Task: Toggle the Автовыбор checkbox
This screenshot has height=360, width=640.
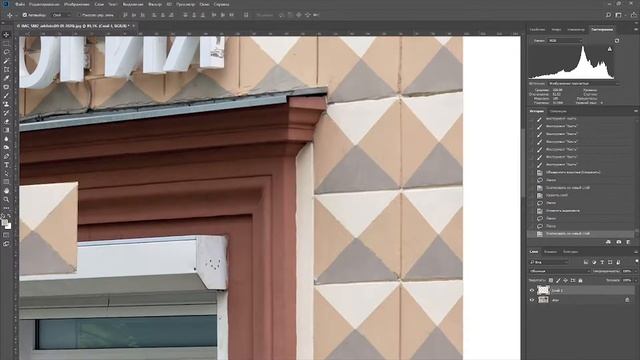Action: click(25, 15)
